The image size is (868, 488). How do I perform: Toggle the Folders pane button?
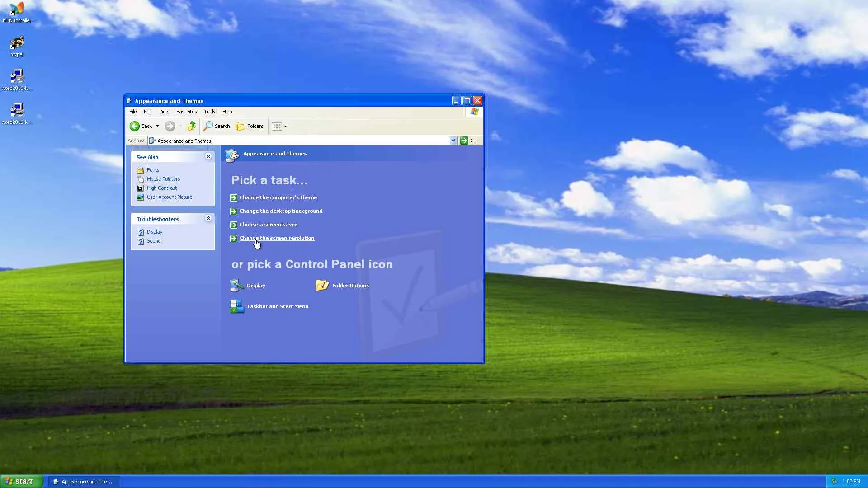(x=250, y=126)
